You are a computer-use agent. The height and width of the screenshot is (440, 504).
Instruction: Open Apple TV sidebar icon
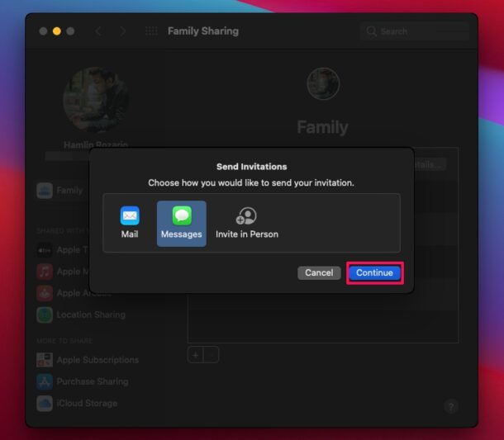45,250
